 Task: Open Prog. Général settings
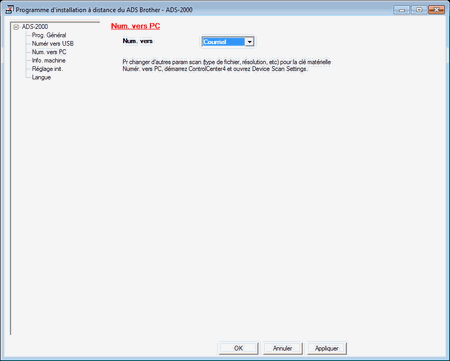tap(49, 35)
